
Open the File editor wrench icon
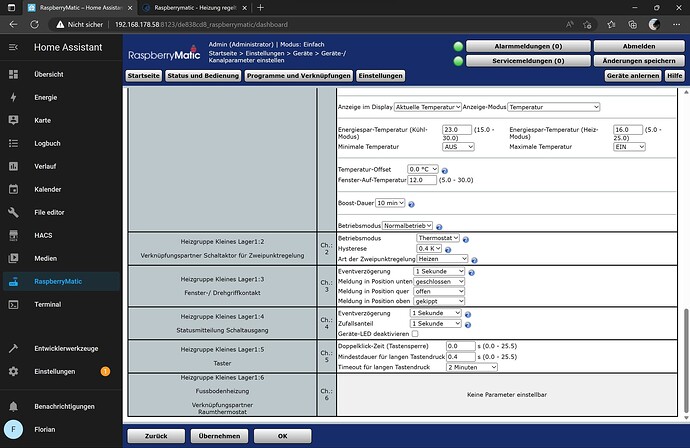coord(14,212)
